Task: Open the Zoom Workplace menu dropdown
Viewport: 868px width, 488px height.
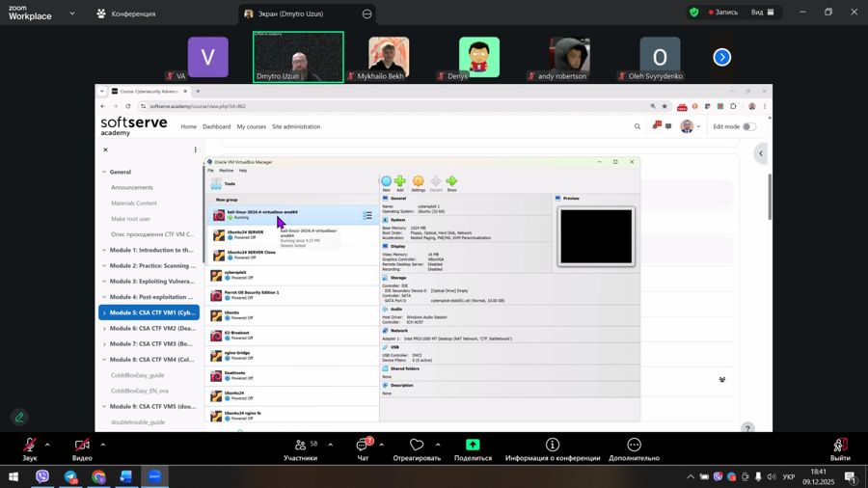Action: [x=72, y=14]
